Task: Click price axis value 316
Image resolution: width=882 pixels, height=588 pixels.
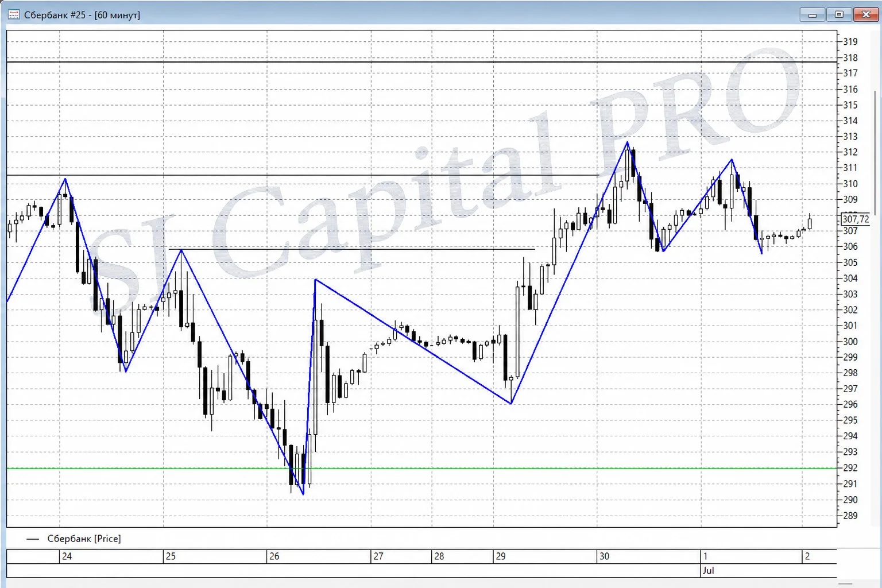Action: (850, 89)
